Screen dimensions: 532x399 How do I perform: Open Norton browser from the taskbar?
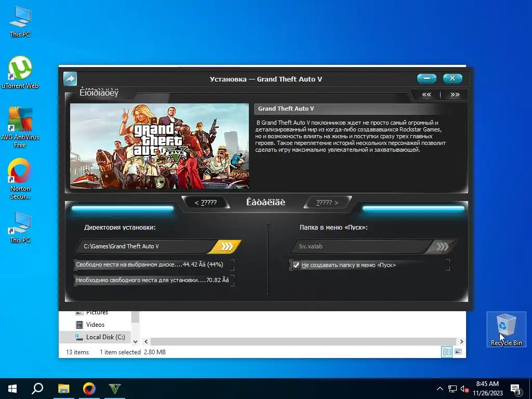[x=89, y=389]
